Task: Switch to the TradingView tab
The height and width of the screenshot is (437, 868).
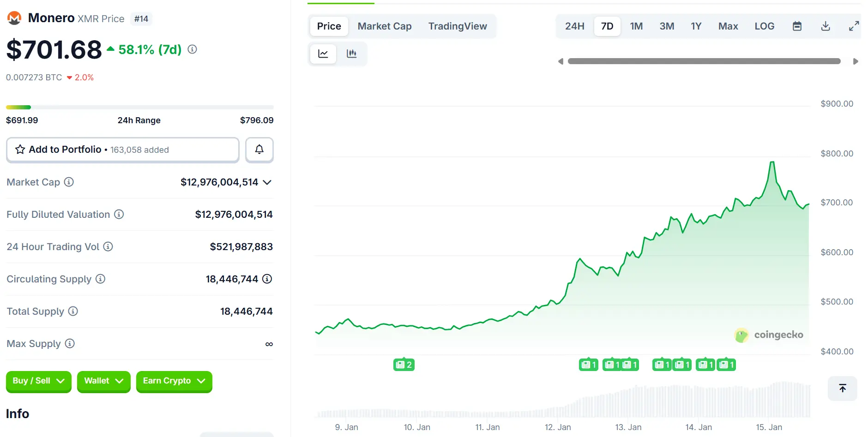Action: [458, 26]
